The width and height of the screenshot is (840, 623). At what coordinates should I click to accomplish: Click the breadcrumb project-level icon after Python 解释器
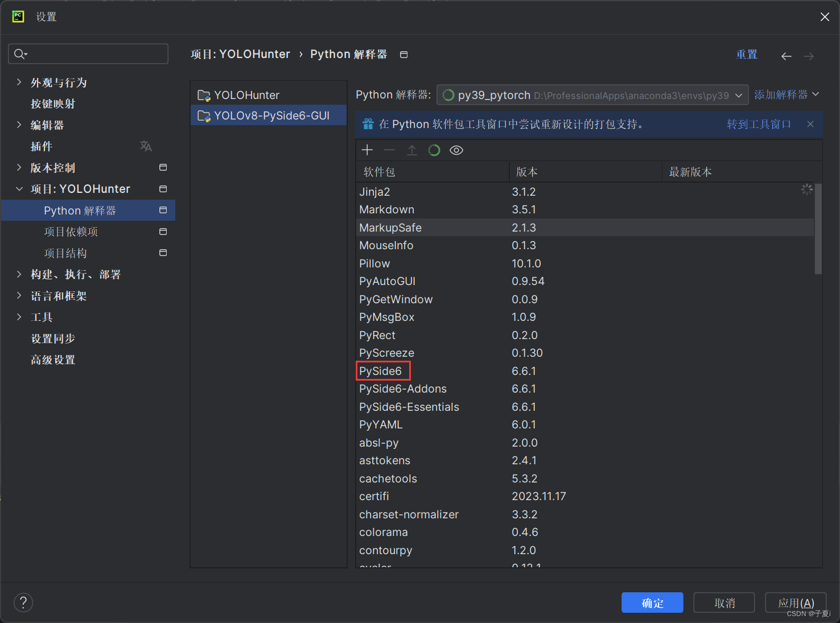404,55
